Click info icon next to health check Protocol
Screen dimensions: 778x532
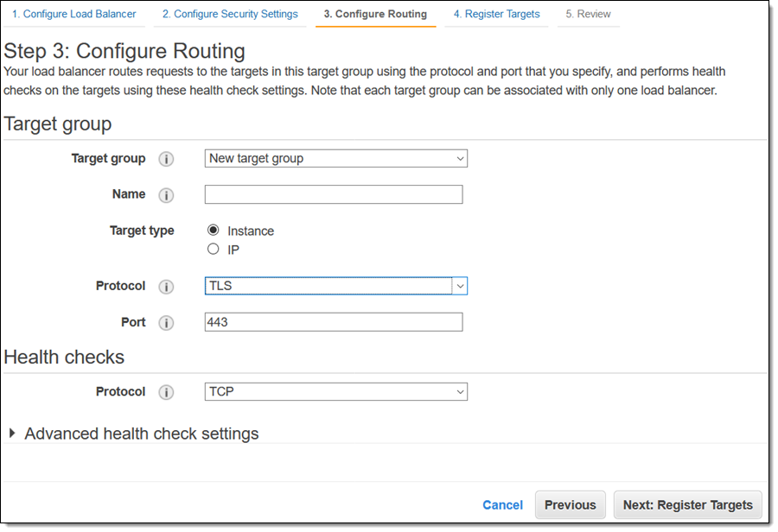[x=166, y=392]
